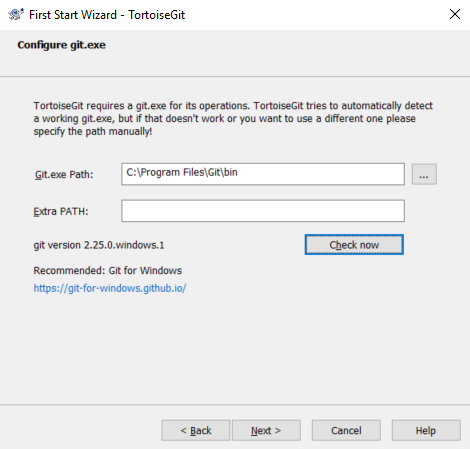Click the Configure git.exe heading
The width and height of the screenshot is (470, 449).
[62, 45]
